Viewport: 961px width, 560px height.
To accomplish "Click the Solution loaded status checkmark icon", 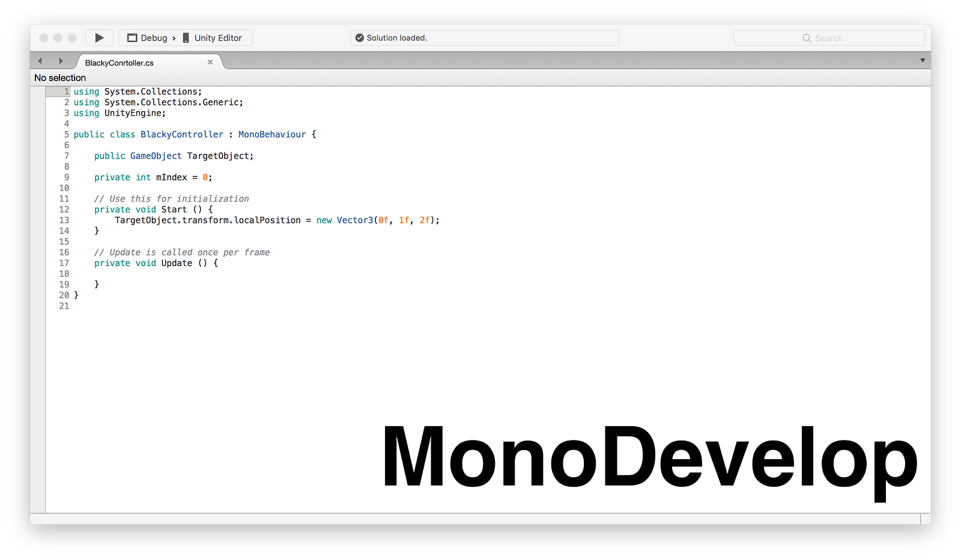I will pyautogui.click(x=359, y=38).
